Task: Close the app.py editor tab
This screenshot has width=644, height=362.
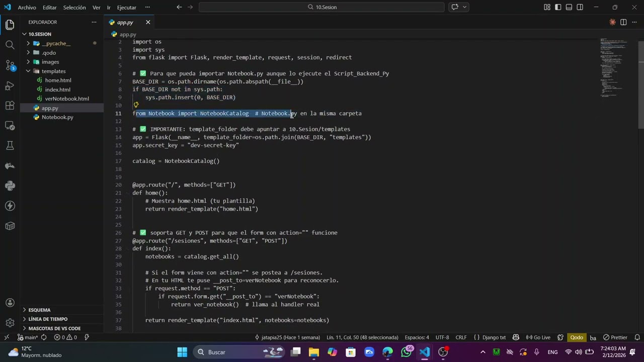Action: (x=148, y=22)
